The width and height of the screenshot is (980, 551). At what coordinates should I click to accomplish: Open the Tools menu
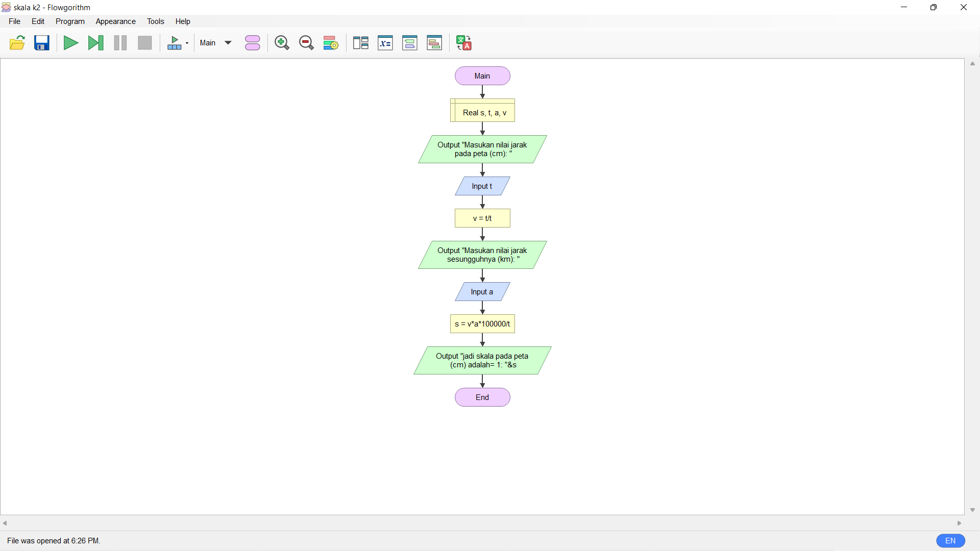(156, 21)
